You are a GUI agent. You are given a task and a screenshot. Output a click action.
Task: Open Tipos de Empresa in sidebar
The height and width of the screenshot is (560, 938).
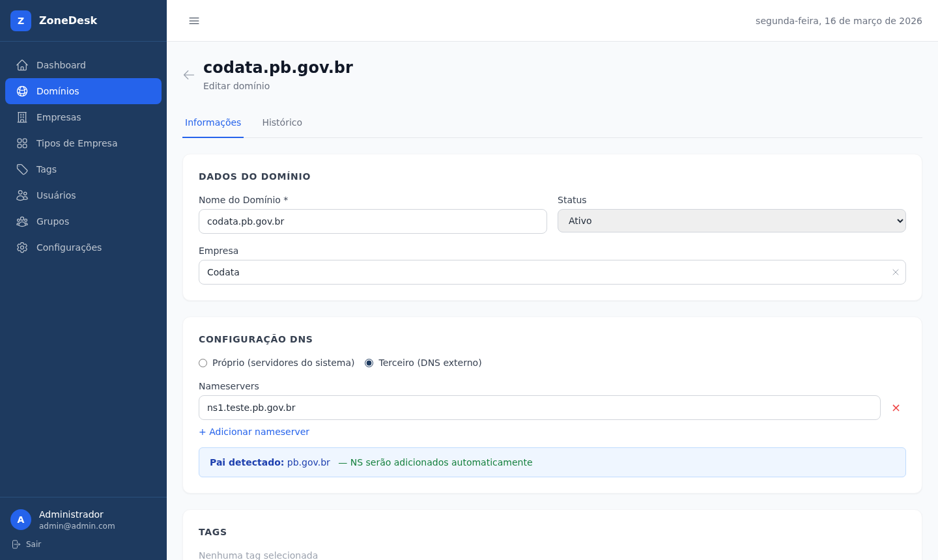[77, 143]
